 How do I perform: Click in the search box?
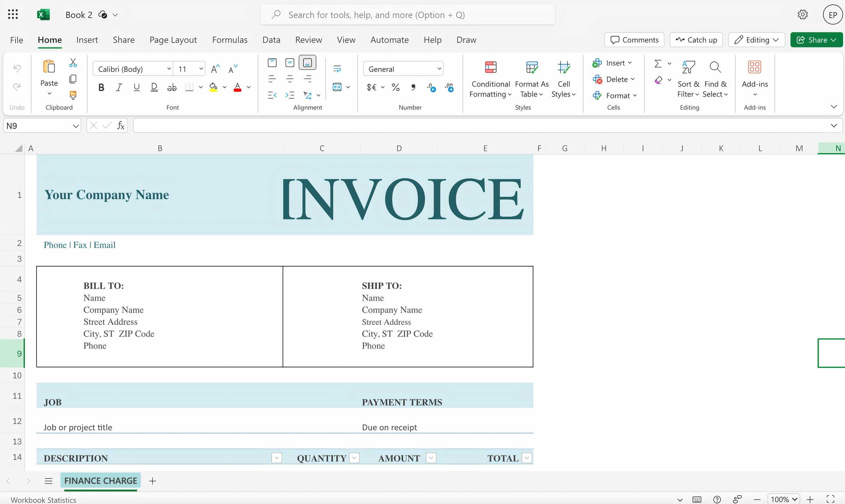tap(408, 15)
